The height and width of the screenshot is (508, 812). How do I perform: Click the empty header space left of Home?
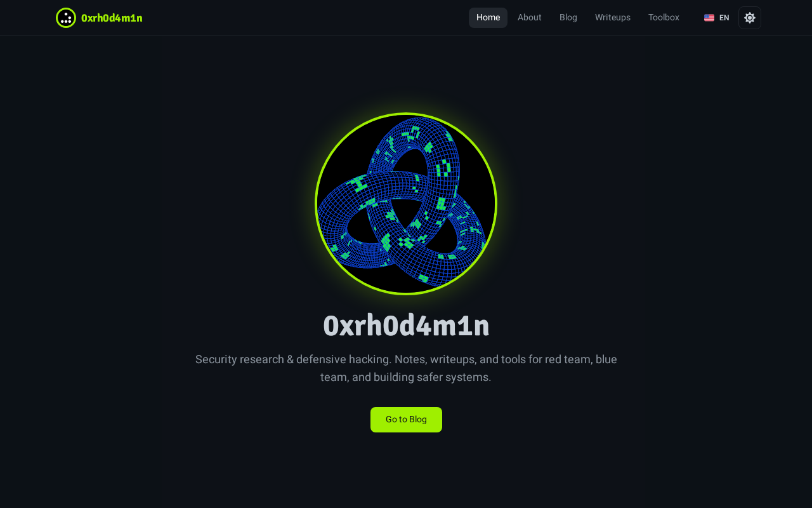coord(304,18)
